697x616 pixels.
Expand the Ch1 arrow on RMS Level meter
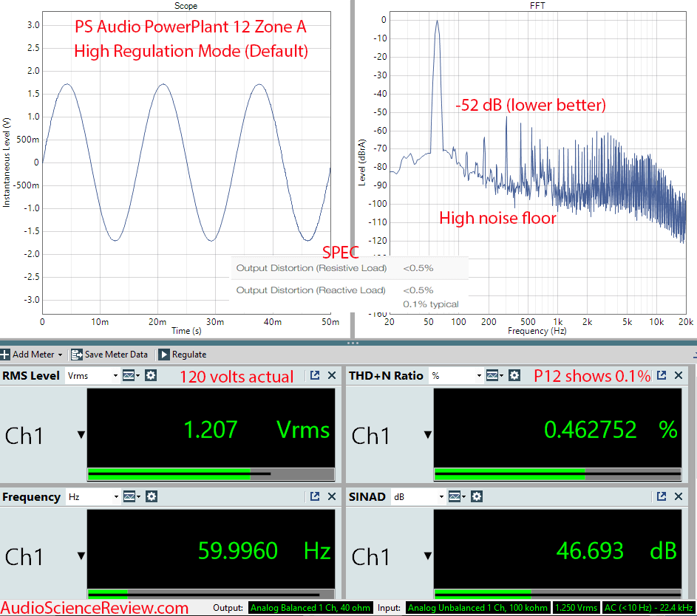pos(81,435)
